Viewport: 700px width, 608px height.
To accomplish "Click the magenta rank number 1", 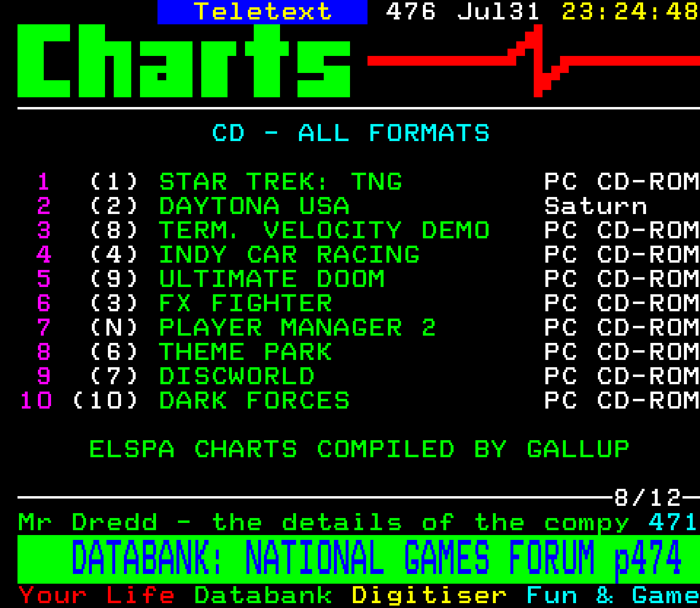I will [44, 181].
